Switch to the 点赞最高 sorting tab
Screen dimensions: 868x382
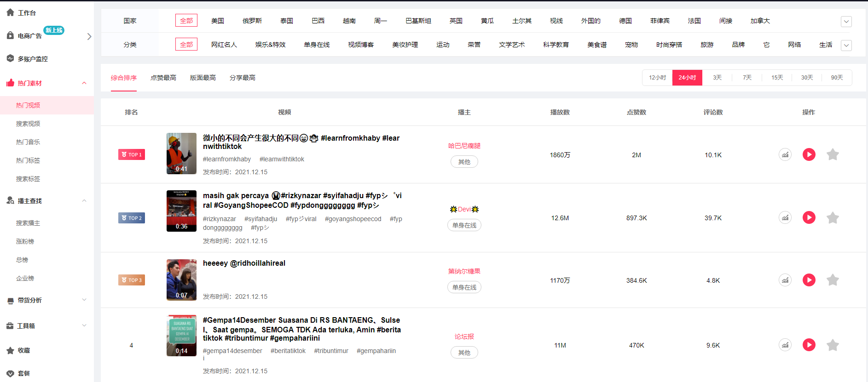[163, 78]
